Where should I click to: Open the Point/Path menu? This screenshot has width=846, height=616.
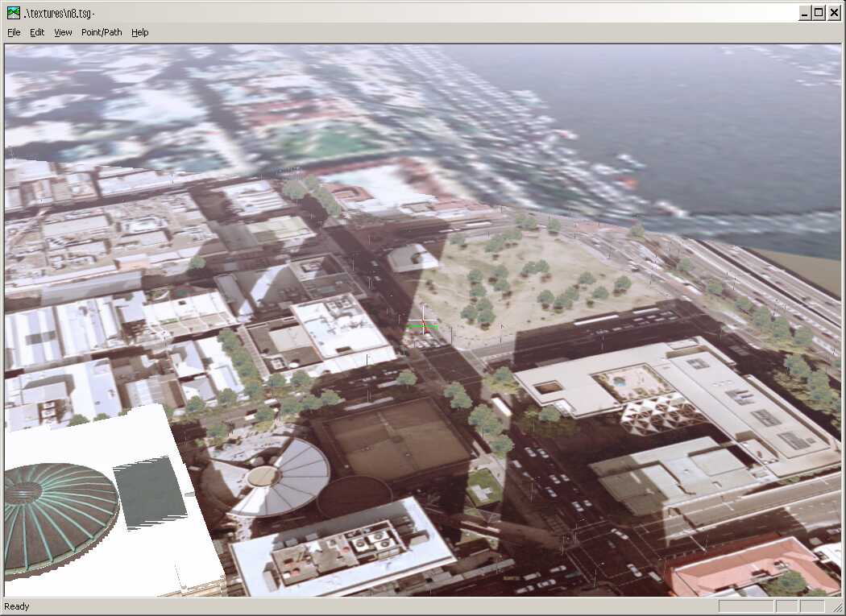(x=102, y=32)
